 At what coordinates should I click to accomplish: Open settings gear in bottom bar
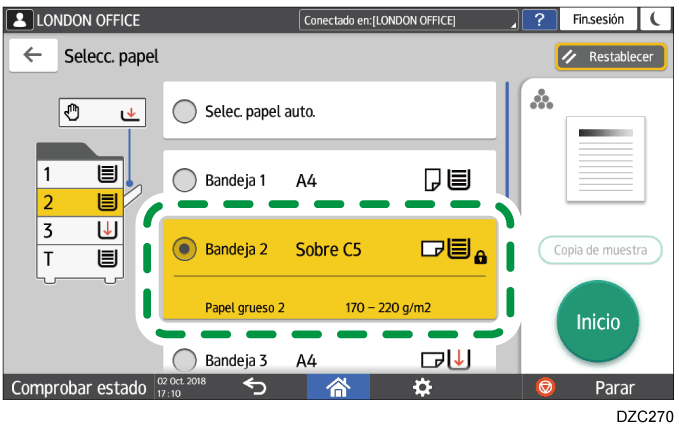(x=422, y=387)
